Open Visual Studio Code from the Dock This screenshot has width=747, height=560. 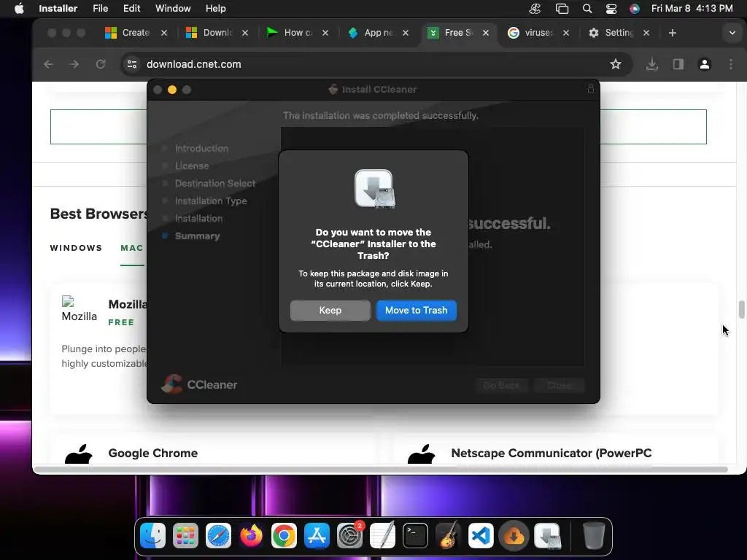pos(481,536)
